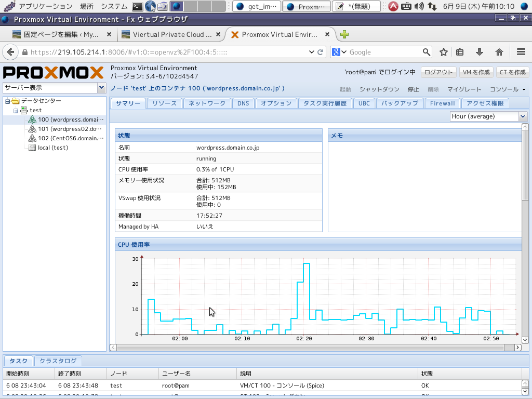Click the Google search input field

(x=384, y=52)
